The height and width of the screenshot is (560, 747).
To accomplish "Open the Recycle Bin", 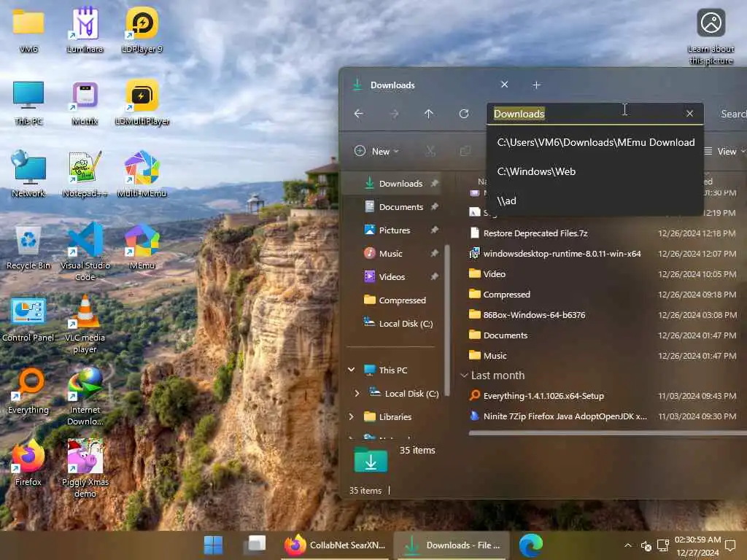I will 28,248.
